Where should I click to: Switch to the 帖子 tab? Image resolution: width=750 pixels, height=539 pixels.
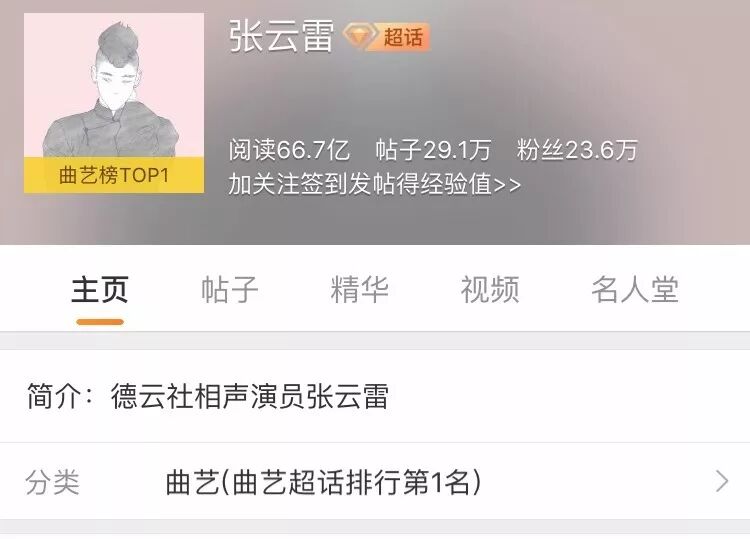(230, 289)
